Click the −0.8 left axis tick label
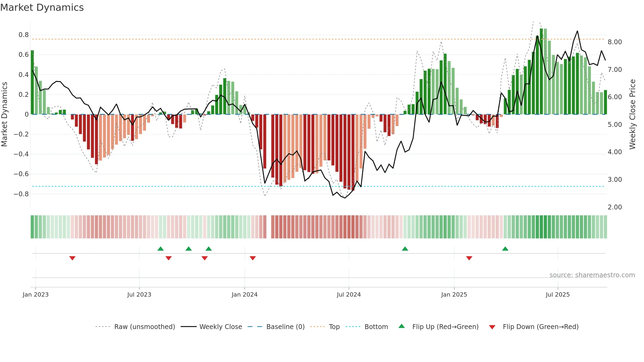Image resolution: width=644 pixels, height=362 pixels. [x=21, y=194]
